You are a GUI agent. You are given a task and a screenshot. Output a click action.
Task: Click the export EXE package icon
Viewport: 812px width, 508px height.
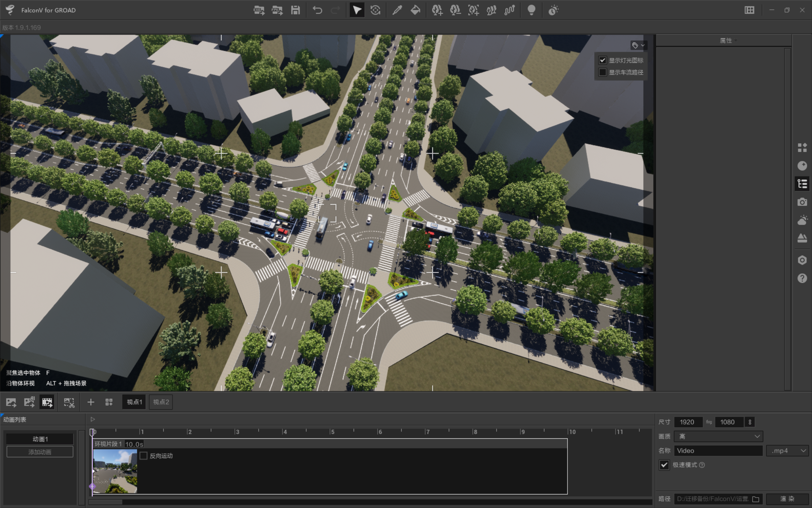point(259,10)
